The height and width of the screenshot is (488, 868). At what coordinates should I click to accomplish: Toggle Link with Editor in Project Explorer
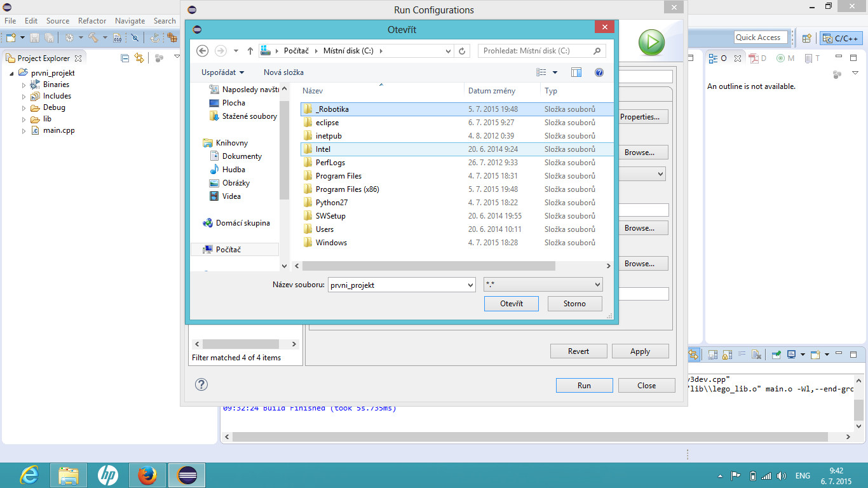pos(139,58)
